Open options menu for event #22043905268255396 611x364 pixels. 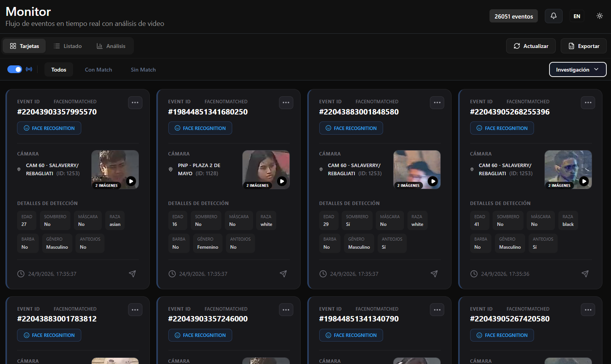(588, 103)
